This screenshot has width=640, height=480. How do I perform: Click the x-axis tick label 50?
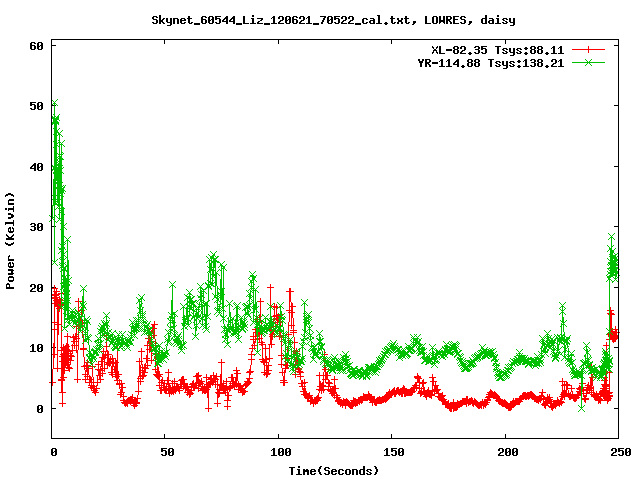[167, 452]
